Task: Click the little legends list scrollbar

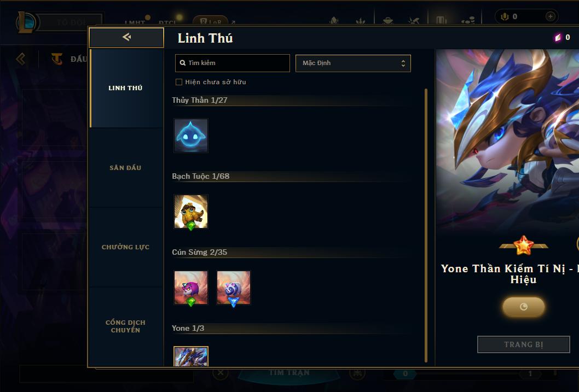Action: coord(426,225)
